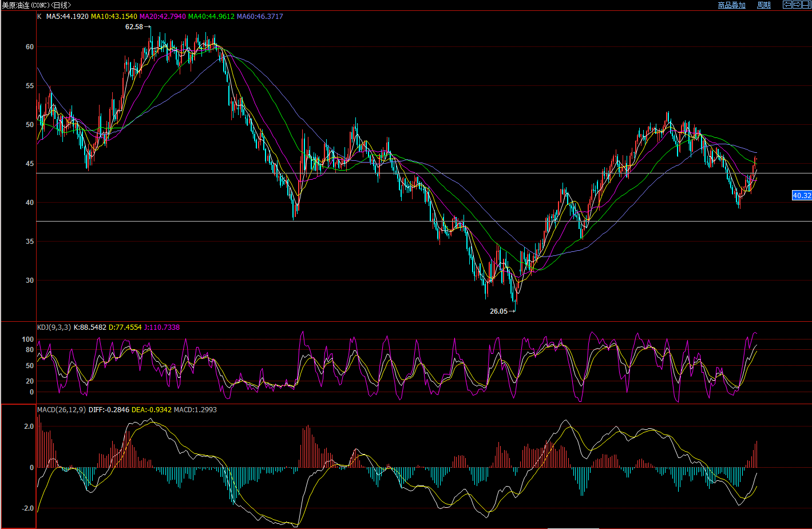Image resolution: width=812 pixels, height=529 pixels.
Task: Click the 40.32 price tag on axis
Action: point(802,196)
